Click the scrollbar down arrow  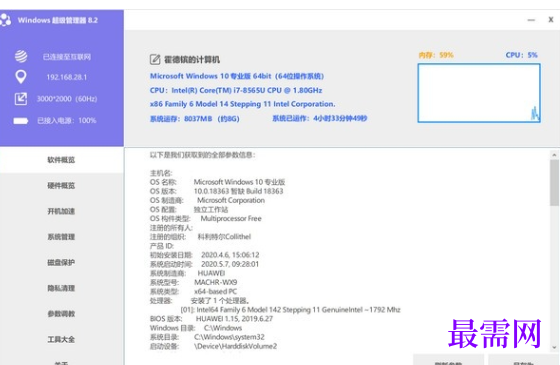click(x=554, y=348)
